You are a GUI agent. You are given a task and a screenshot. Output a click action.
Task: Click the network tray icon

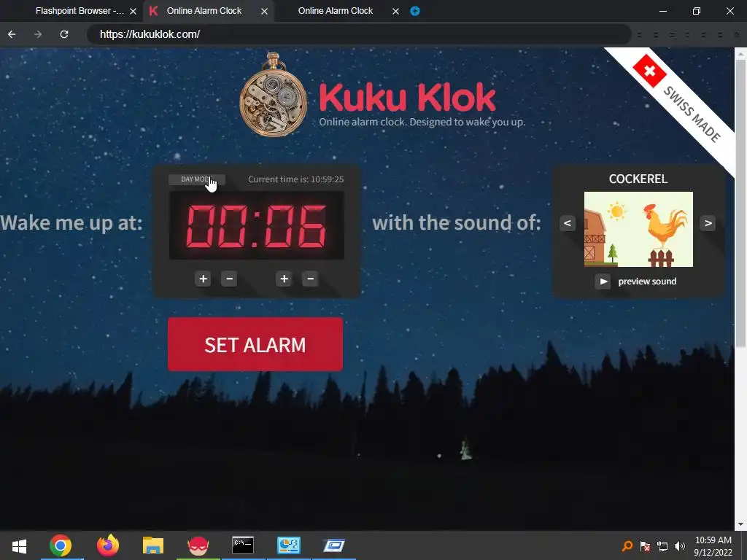coord(662,545)
